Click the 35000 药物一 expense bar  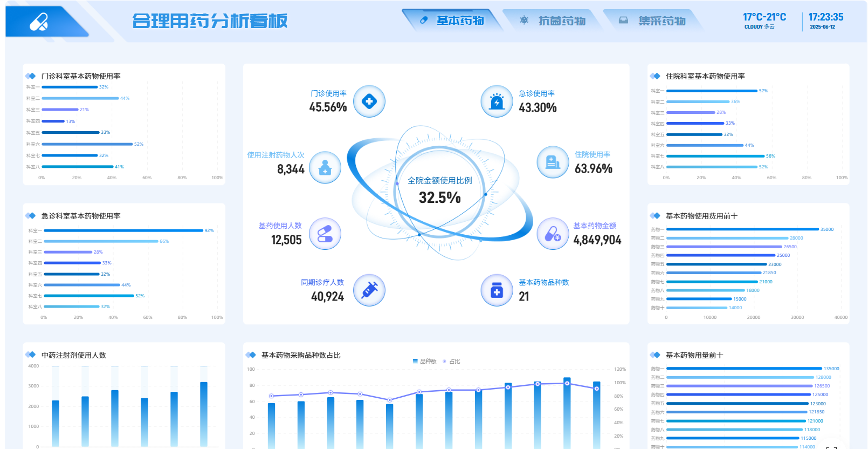(x=742, y=229)
